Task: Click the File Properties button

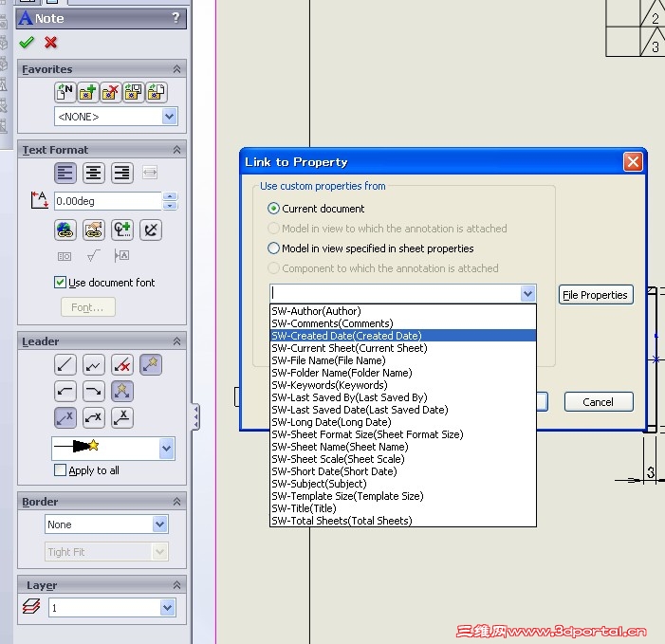Action: tap(596, 295)
